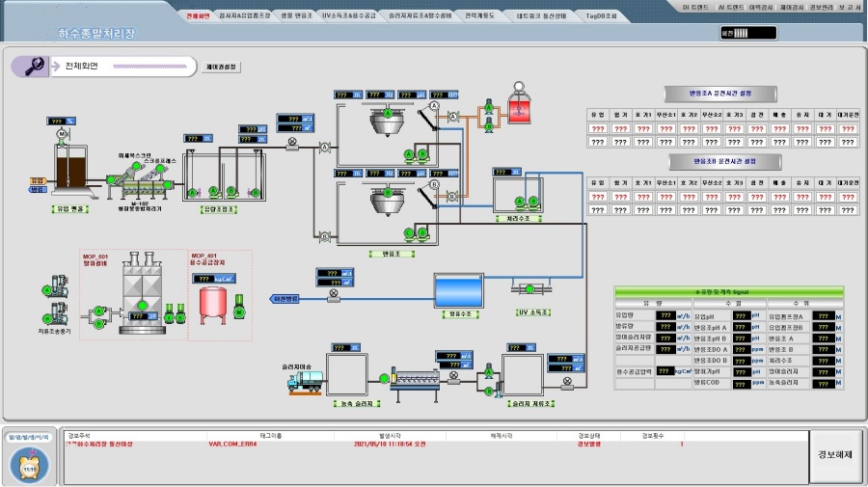The image size is (868, 487).
Task: Click the 유입pH value field
Action: coord(742,315)
